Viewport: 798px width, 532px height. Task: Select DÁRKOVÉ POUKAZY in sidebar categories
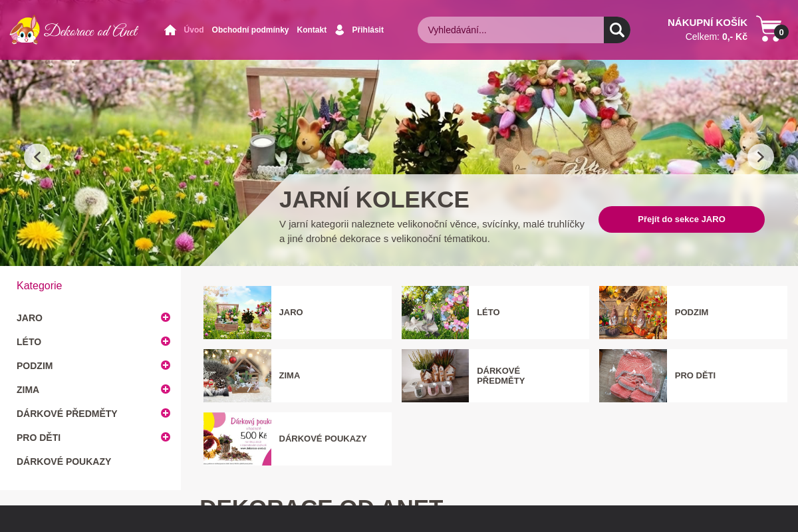click(64, 462)
